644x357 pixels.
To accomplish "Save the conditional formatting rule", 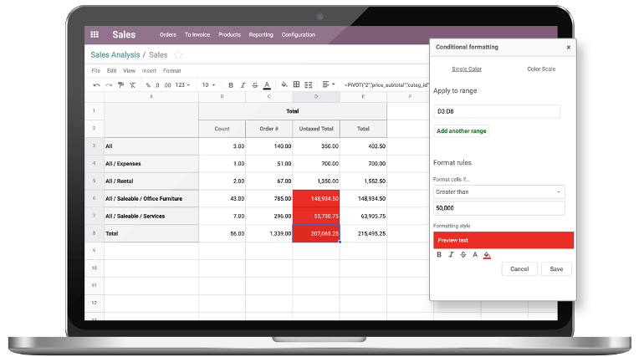I will pos(556,269).
